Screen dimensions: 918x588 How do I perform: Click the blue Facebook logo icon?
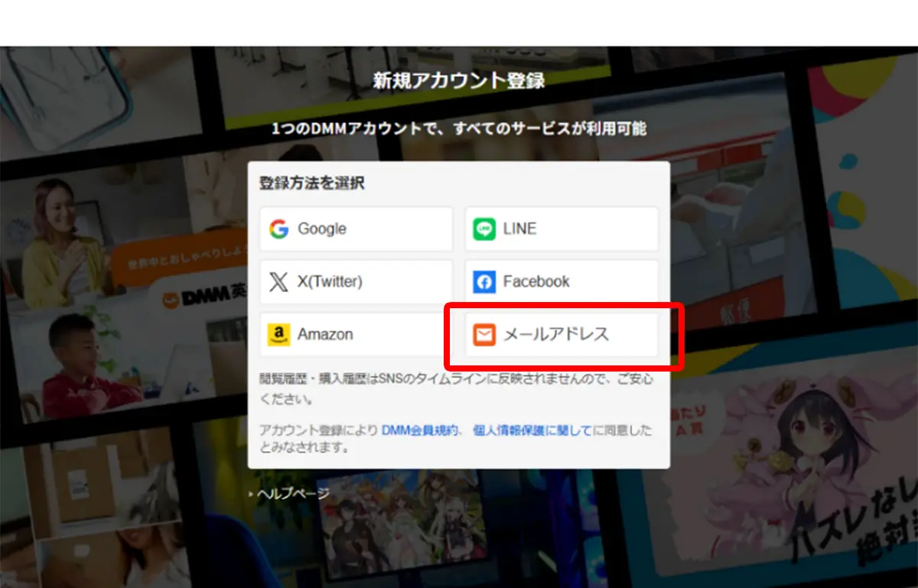click(x=484, y=282)
